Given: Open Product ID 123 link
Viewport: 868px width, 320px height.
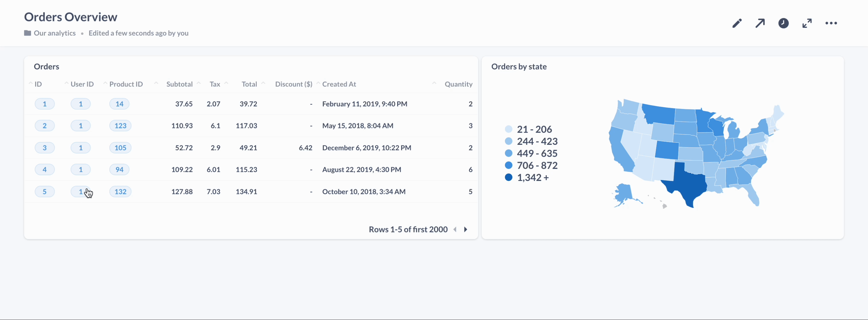Looking at the screenshot, I should click(120, 125).
